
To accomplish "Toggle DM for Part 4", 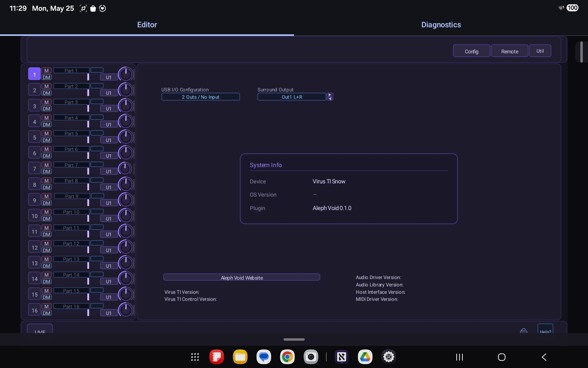I will pos(47,125).
